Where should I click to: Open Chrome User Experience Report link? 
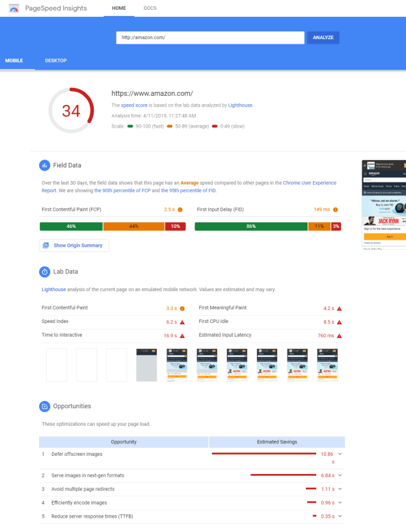tap(189, 187)
